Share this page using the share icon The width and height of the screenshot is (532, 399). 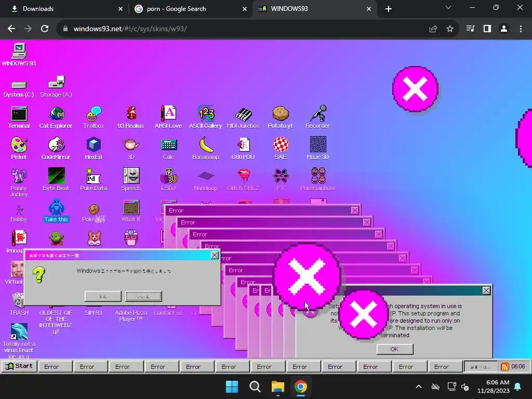pyautogui.click(x=433, y=29)
